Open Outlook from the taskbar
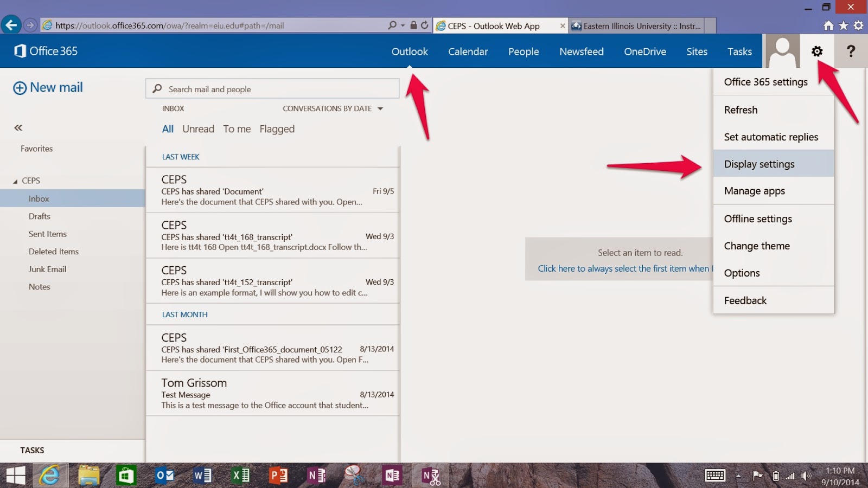Viewport: 868px width, 488px height. coord(165,475)
